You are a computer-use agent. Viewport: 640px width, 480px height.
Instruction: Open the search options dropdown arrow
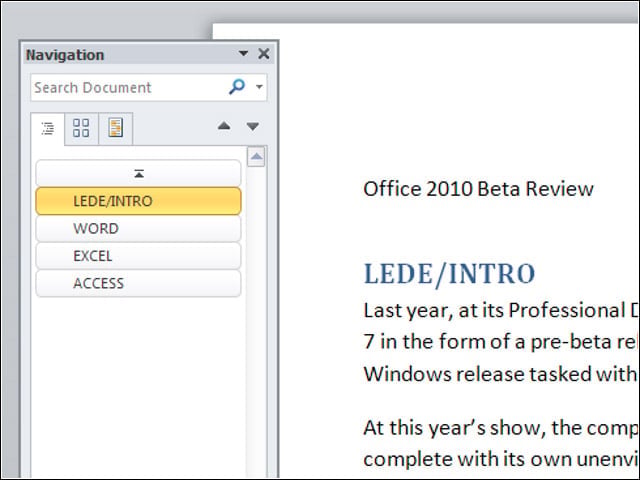click(259, 87)
